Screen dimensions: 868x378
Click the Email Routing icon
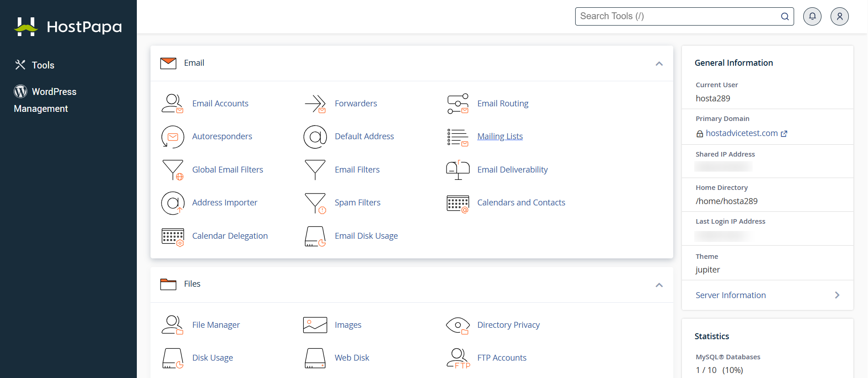(458, 104)
